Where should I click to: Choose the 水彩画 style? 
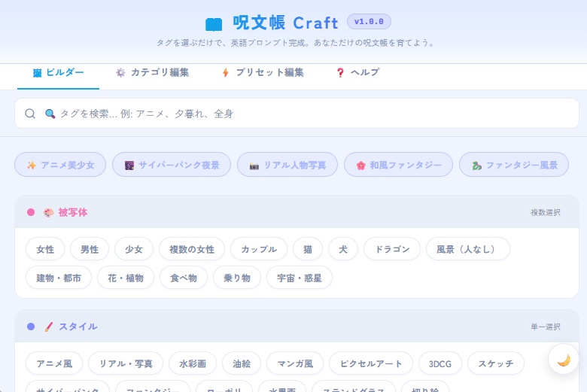[x=193, y=363]
